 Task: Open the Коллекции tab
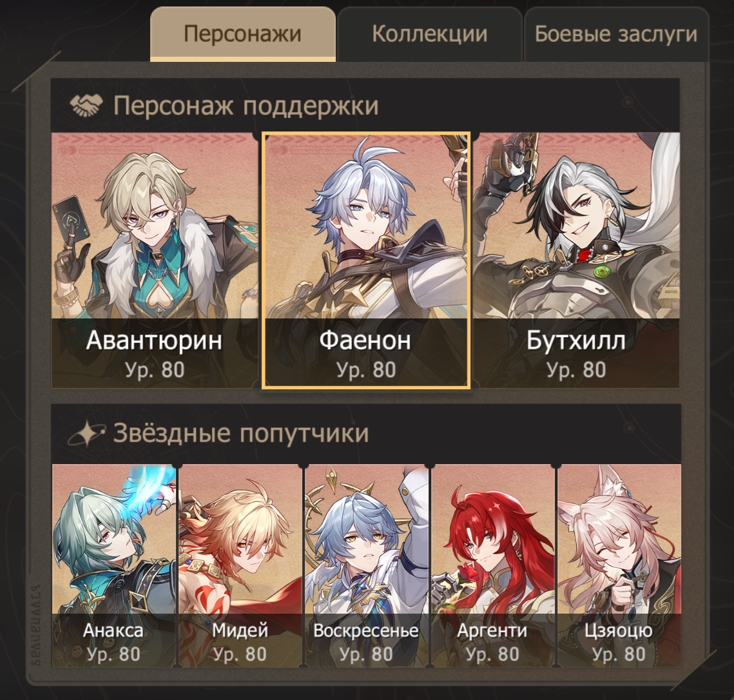[x=430, y=34]
